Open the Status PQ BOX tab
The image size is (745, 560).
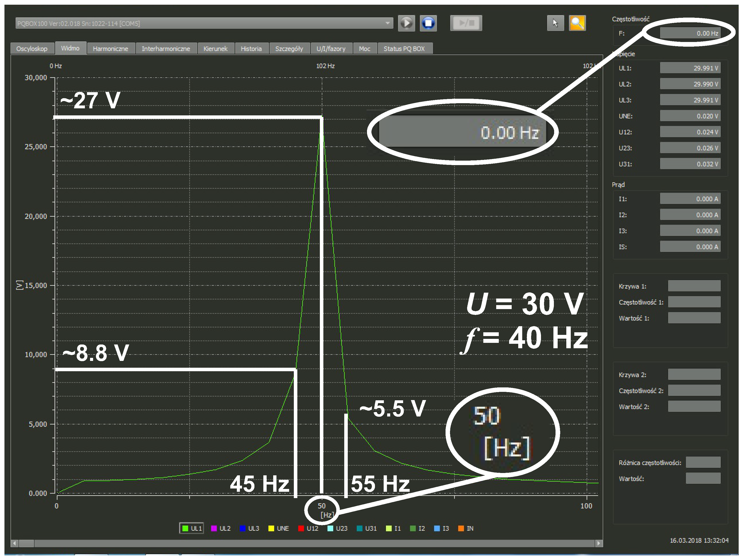(404, 49)
